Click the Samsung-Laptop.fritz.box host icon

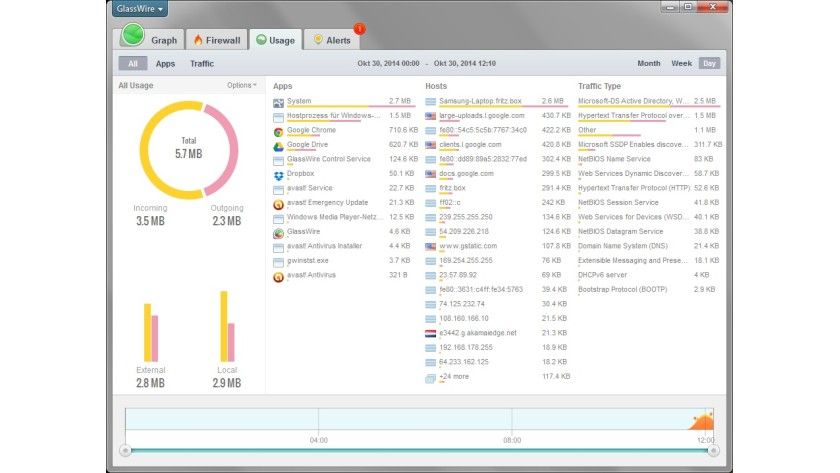(x=431, y=101)
